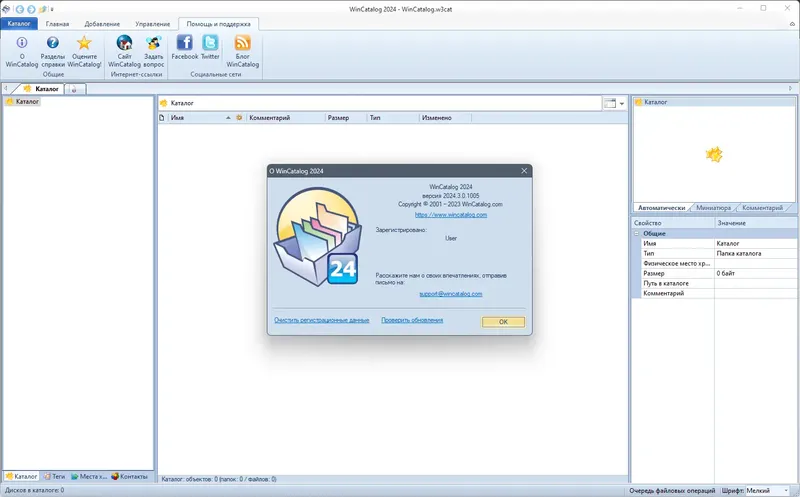Switch to the Автоматически preview tab

pyautogui.click(x=661, y=208)
